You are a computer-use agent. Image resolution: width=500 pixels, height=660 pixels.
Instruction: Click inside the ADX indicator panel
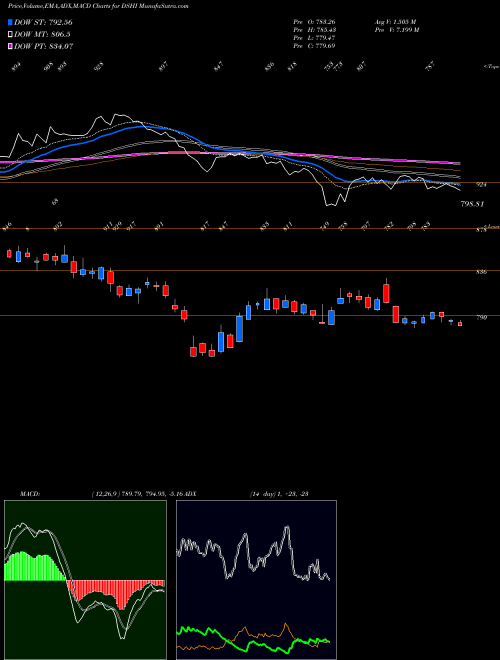[x=256, y=580]
